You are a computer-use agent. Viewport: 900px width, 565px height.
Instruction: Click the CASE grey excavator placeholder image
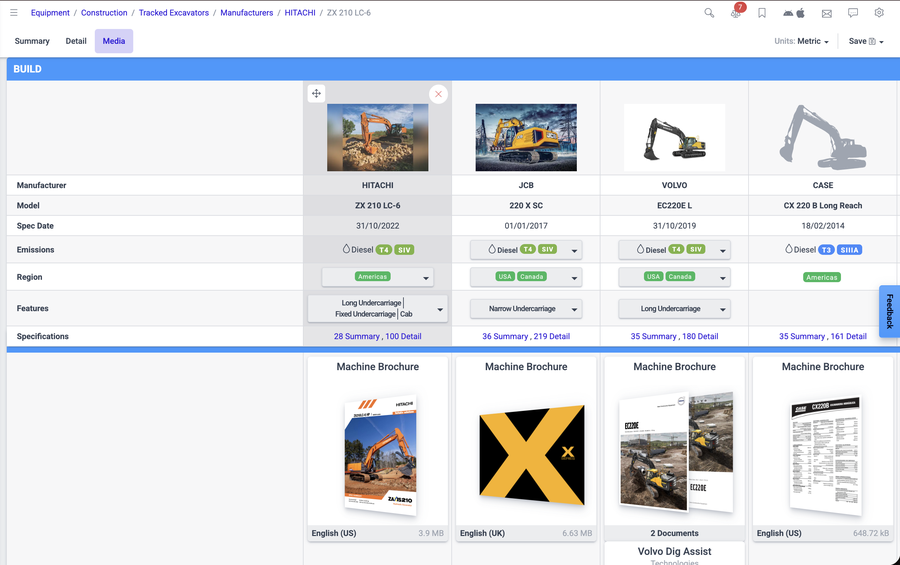[x=823, y=138]
